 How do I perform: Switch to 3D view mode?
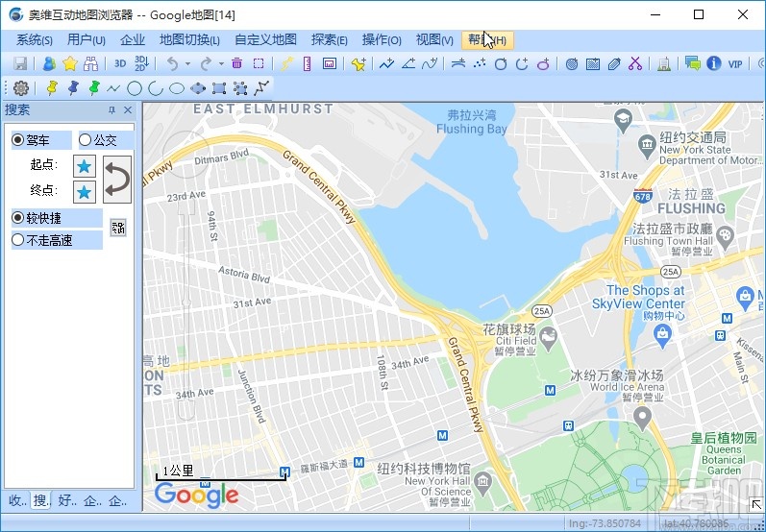pyautogui.click(x=120, y=63)
